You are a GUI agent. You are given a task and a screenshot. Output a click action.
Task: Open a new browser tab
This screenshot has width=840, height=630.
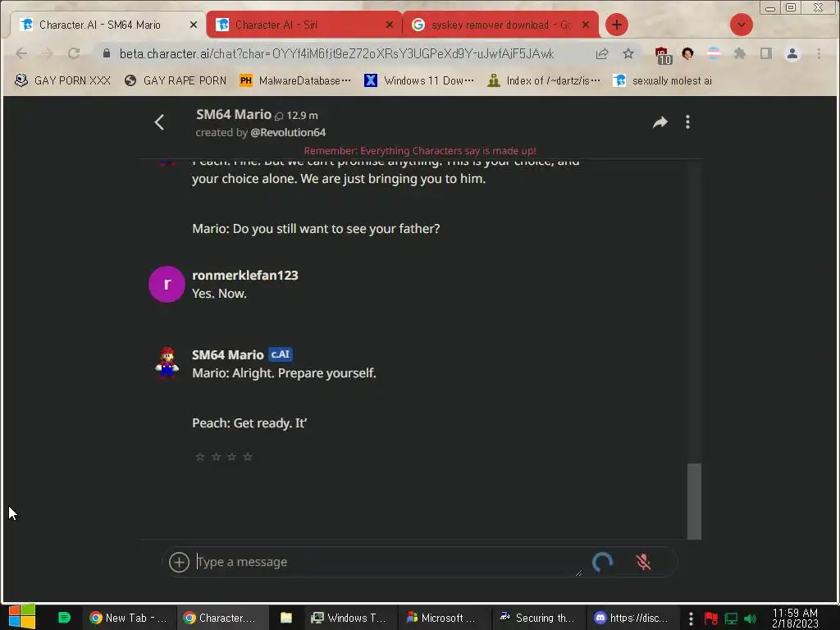point(617,25)
